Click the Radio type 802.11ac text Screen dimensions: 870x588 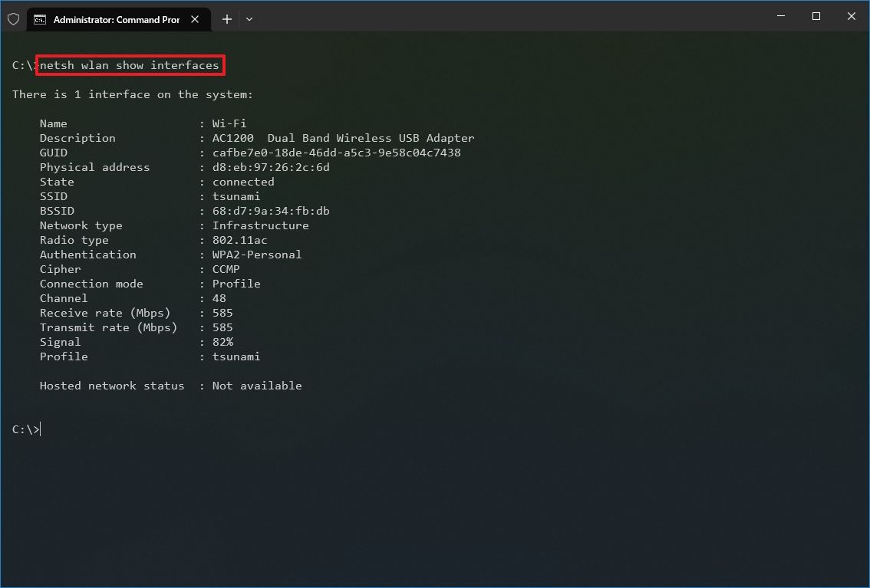[x=239, y=240]
